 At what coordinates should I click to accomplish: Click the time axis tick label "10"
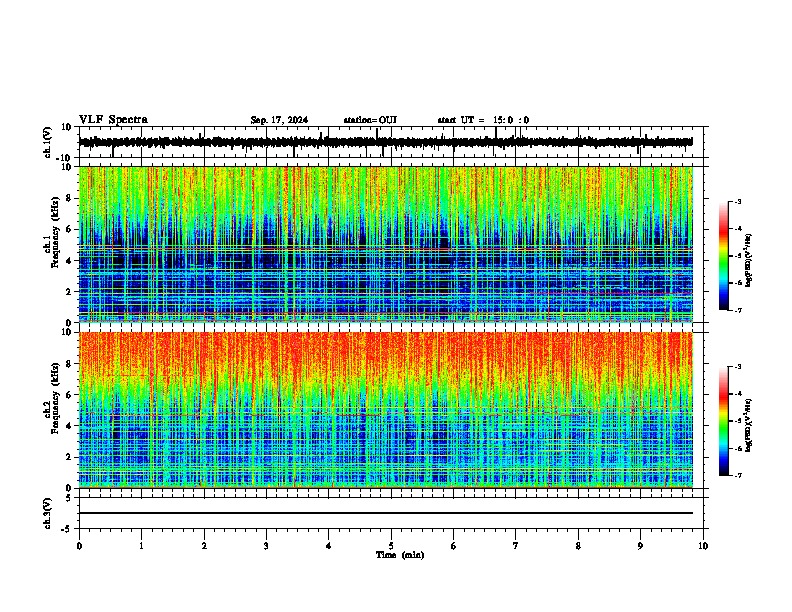point(703,546)
